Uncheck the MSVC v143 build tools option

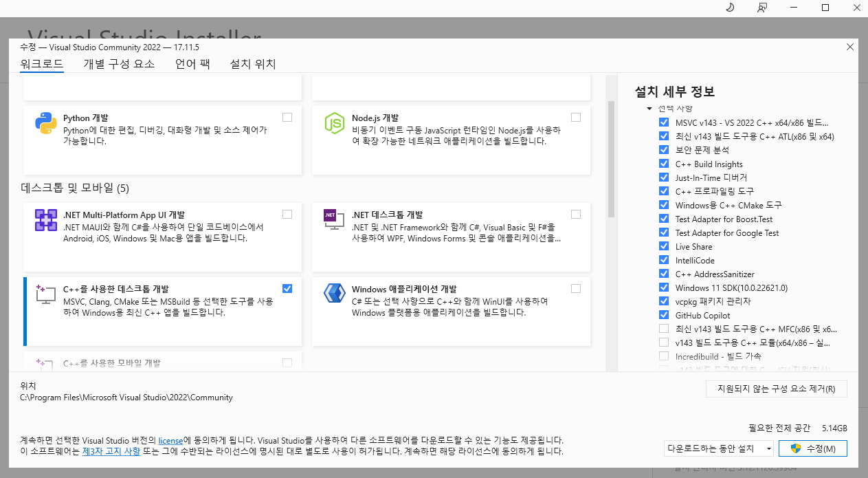point(664,122)
